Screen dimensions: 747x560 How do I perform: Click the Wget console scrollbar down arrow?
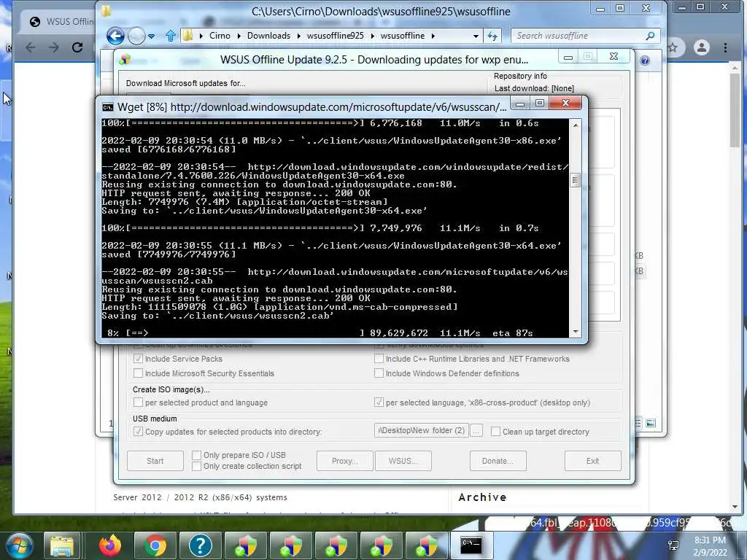click(x=576, y=332)
